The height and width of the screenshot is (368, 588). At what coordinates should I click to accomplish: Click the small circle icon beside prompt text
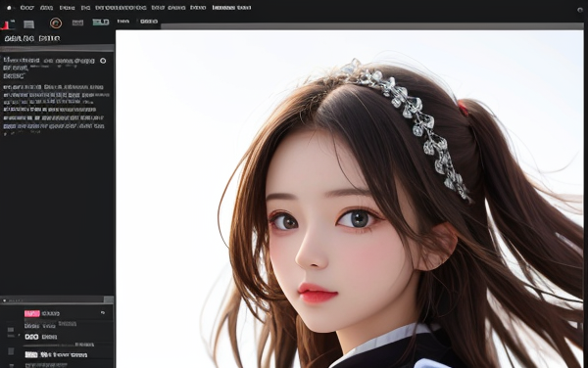[103, 61]
